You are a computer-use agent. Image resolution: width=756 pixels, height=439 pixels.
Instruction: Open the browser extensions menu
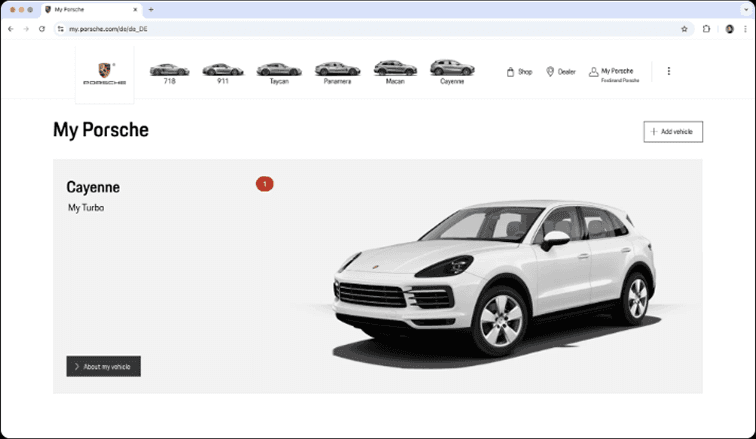coord(706,29)
